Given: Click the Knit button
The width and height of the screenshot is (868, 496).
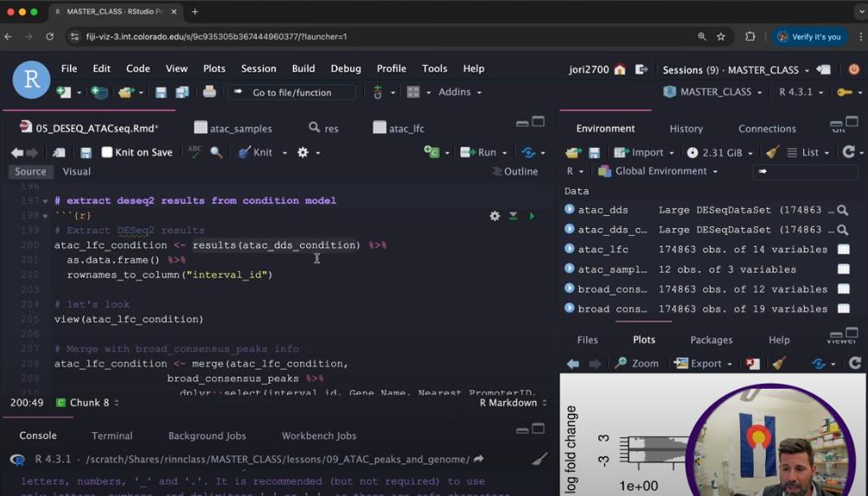Looking at the screenshot, I should (255, 152).
